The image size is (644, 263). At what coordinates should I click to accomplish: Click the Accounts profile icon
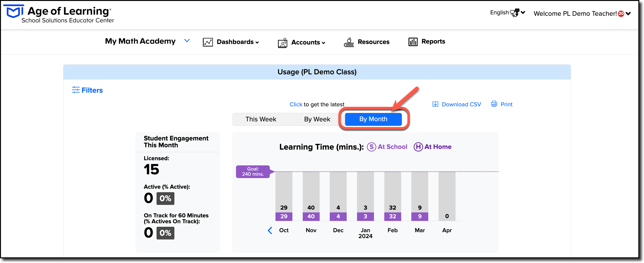(x=283, y=43)
